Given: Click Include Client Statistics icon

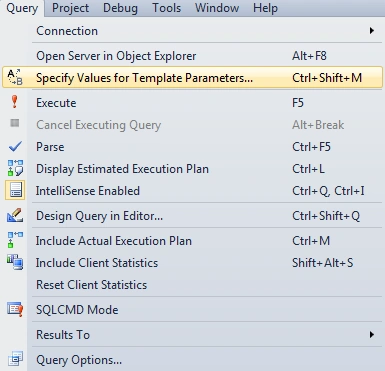Looking at the screenshot, I should 15,262.
